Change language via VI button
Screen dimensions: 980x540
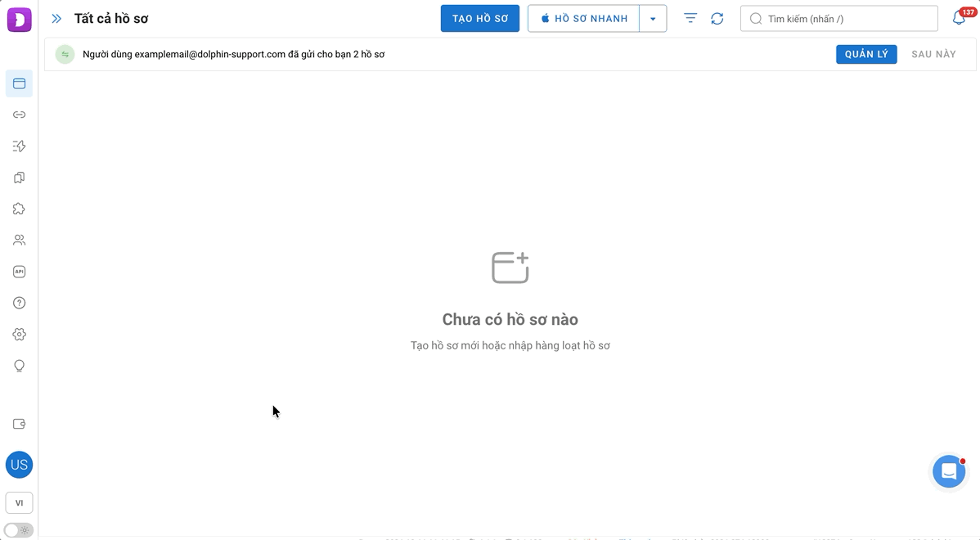coord(20,503)
